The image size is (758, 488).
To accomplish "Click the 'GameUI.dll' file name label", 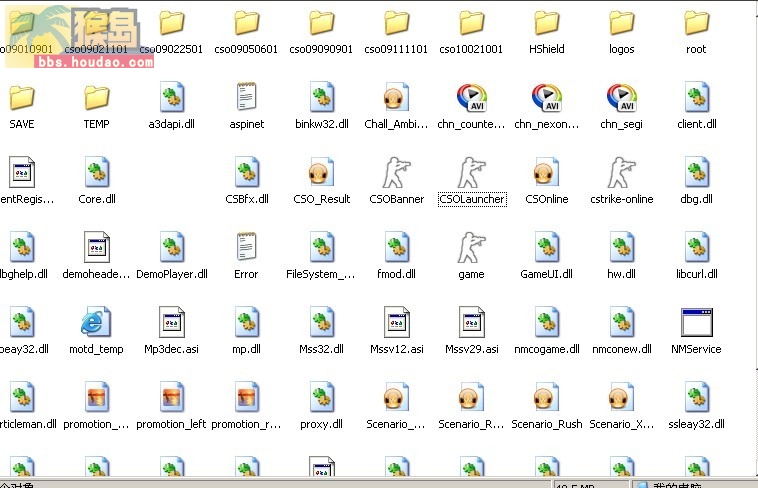I will point(546,274).
